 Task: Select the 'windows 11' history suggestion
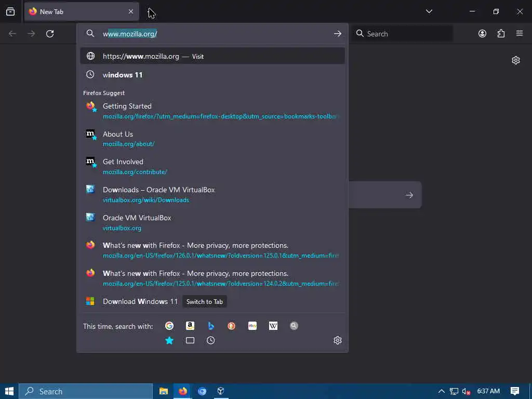tap(212, 75)
